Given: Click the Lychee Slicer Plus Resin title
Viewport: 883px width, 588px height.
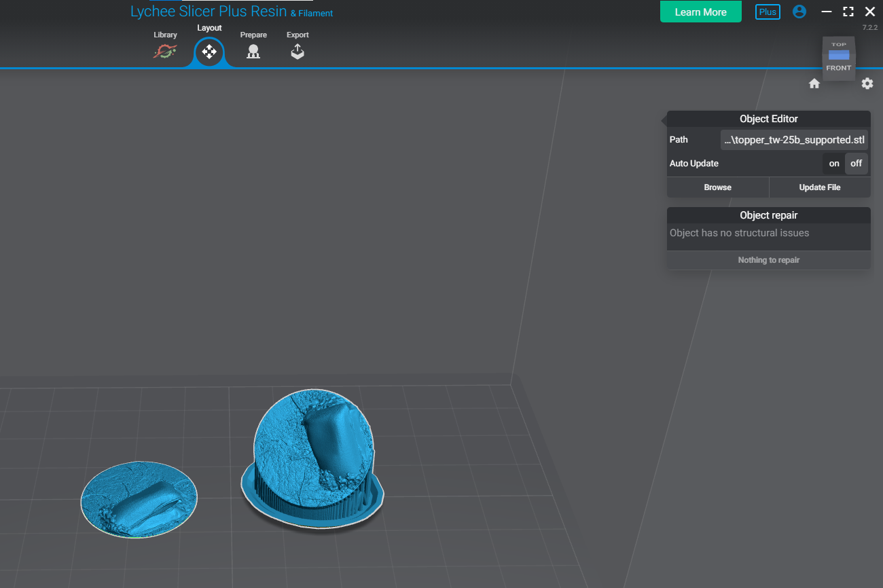Looking at the screenshot, I should pos(209,12).
